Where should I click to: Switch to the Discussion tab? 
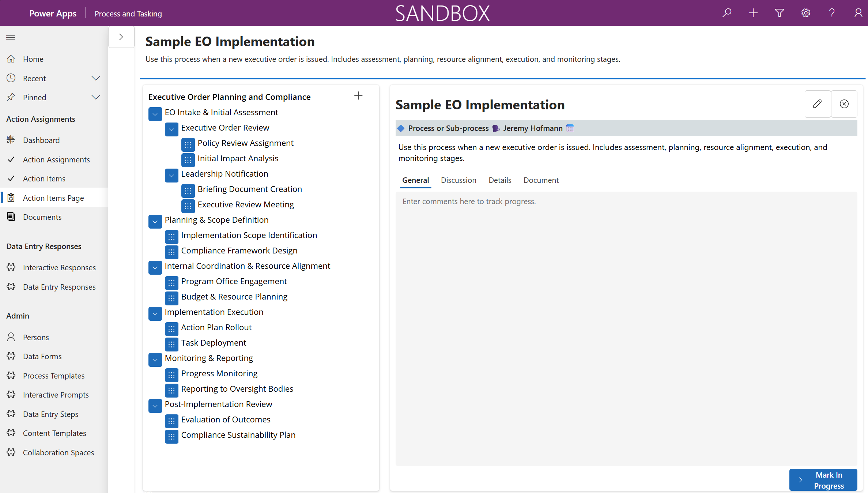pos(458,180)
